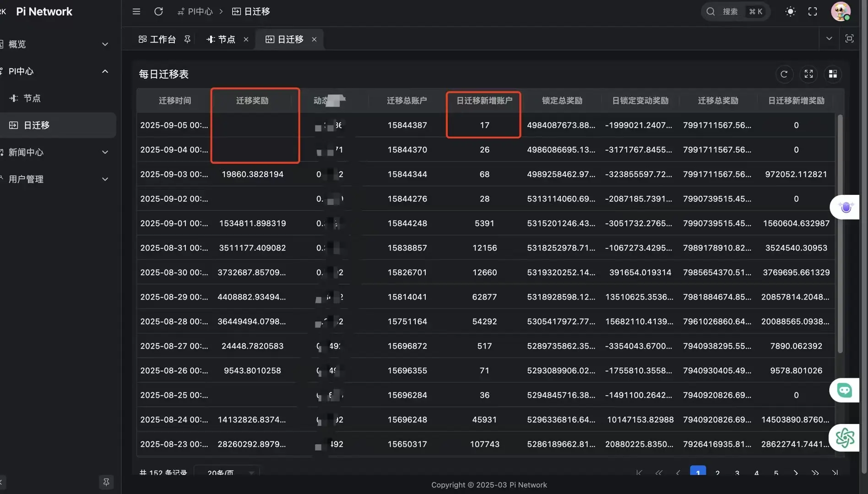This screenshot has width=868, height=494.
Task: Click the 2025-08-23 date cell
Action: [x=174, y=444]
